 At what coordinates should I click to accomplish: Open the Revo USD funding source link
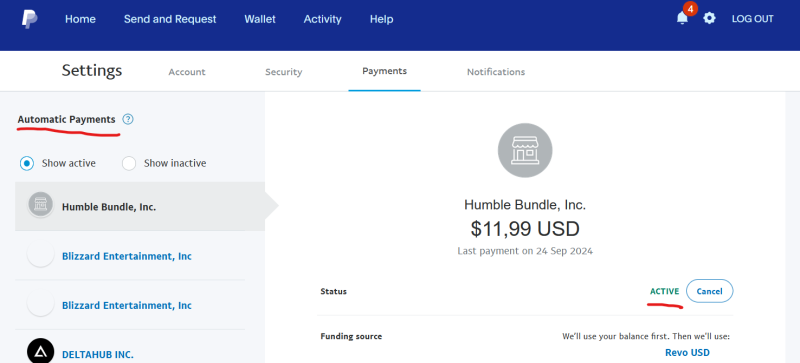tap(687, 352)
